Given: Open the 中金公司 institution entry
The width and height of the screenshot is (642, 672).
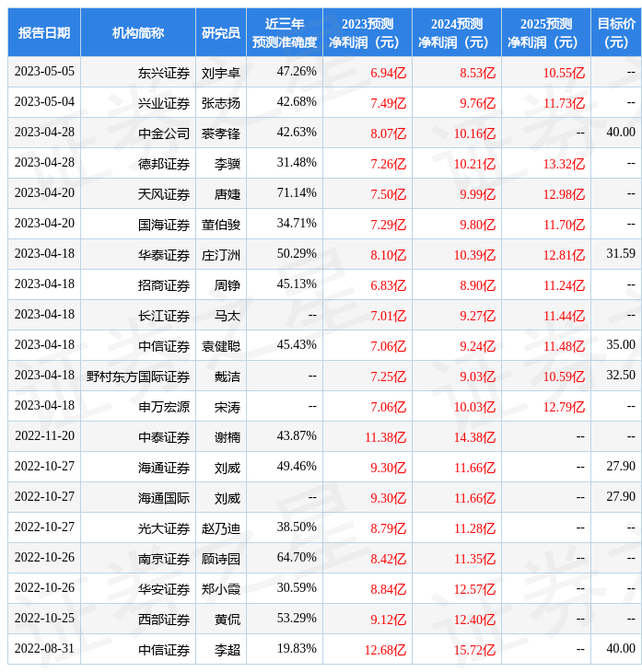Looking at the screenshot, I should (164, 133).
